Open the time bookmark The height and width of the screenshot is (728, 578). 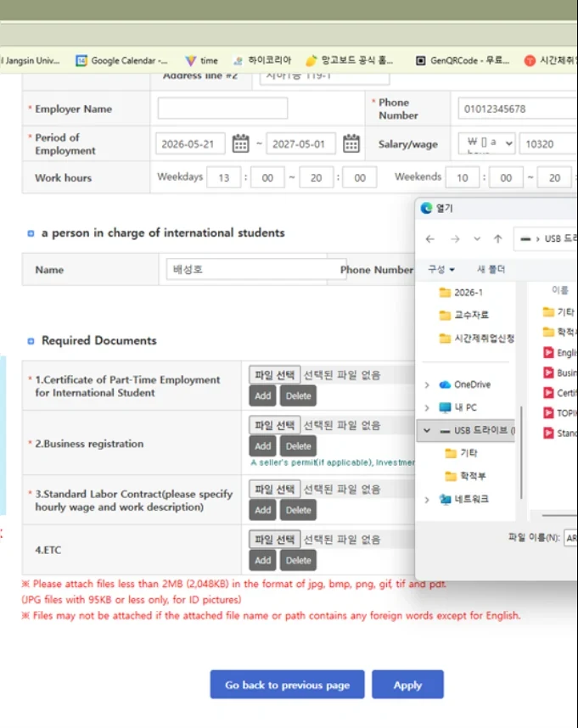[201, 60]
